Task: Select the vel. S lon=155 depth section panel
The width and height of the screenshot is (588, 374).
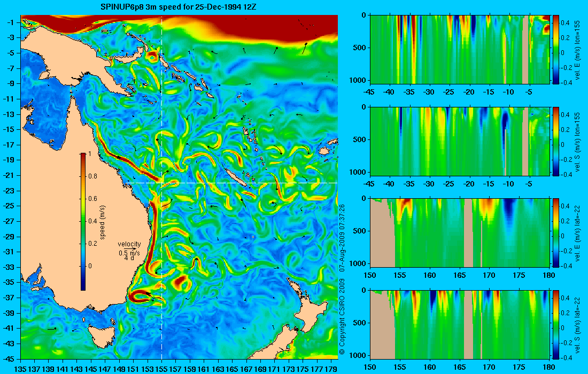Action: (x=460, y=141)
